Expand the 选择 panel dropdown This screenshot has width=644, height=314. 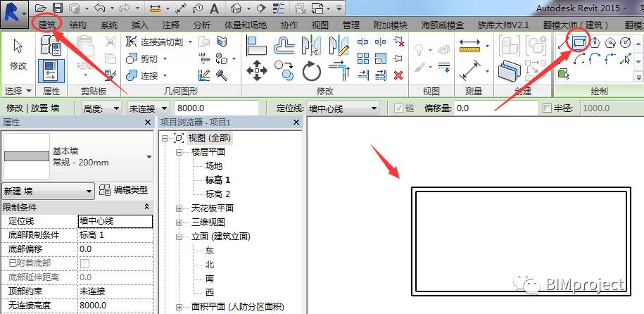18,91
